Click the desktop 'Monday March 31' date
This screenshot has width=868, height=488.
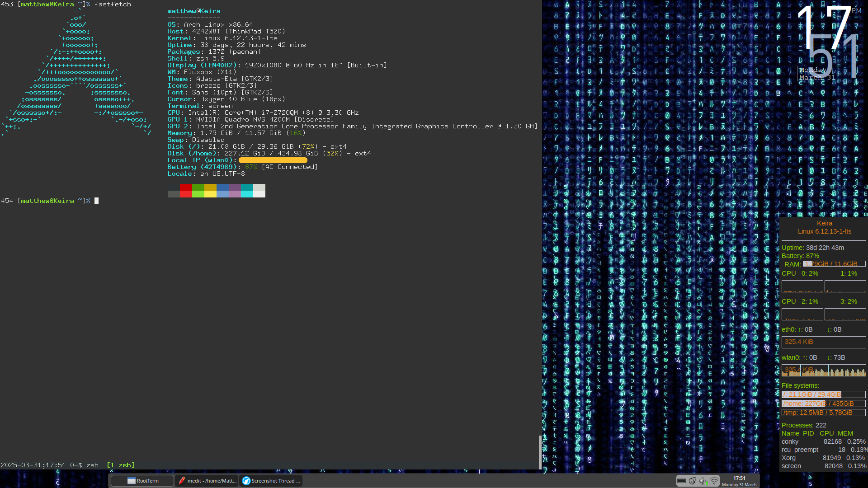[817, 74]
